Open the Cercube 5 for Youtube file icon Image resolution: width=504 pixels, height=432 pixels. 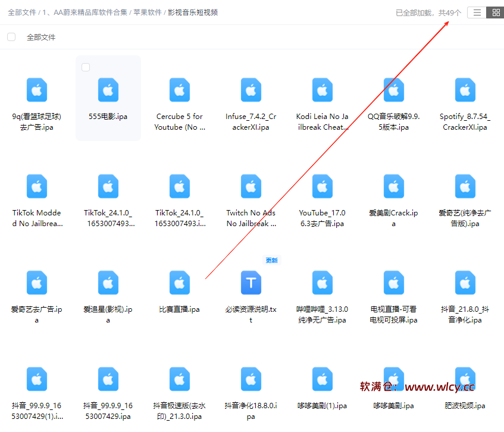pos(180,90)
